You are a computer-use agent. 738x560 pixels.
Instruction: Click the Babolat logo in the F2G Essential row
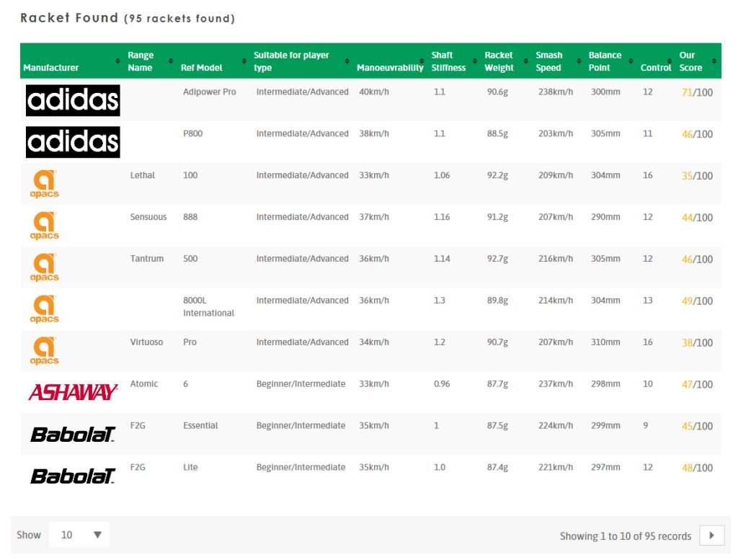(x=73, y=435)
